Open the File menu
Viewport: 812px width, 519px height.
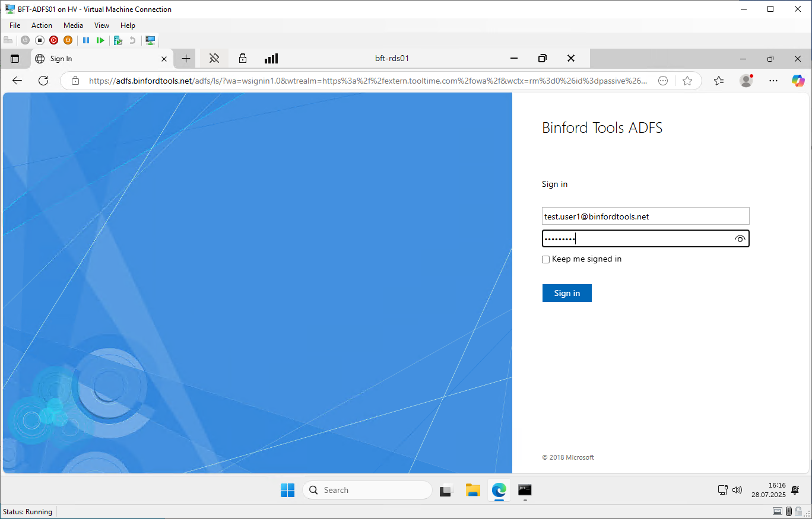15,26
